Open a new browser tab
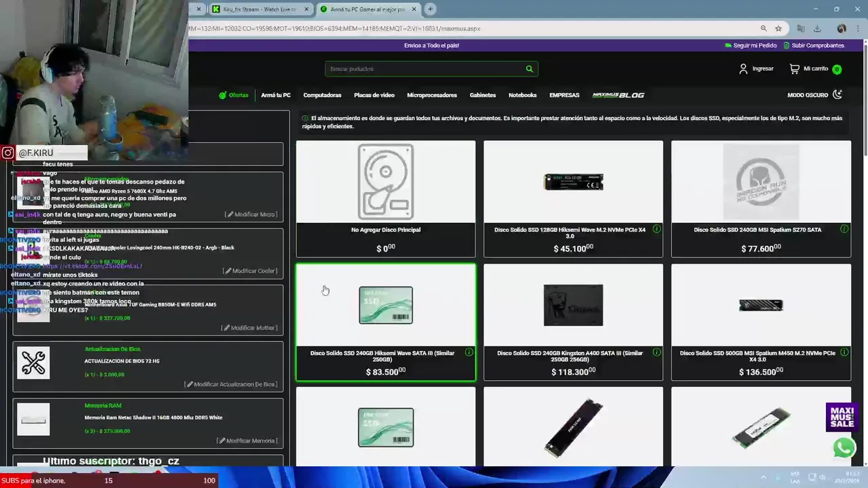This screenshot has width=868, height=488. pyautogui.click(x=430, y=9)
